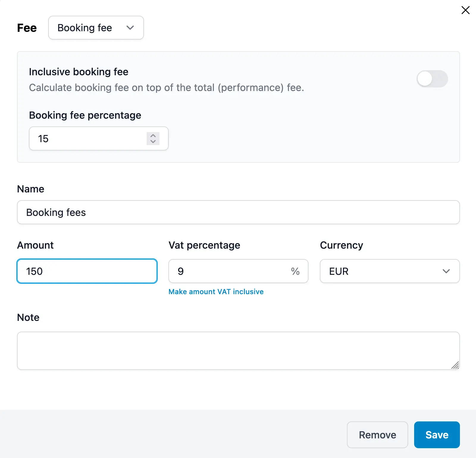
Task: Click the chevron on the Booking fee selector
Action: pyautogui.click(x=130, y=28)
